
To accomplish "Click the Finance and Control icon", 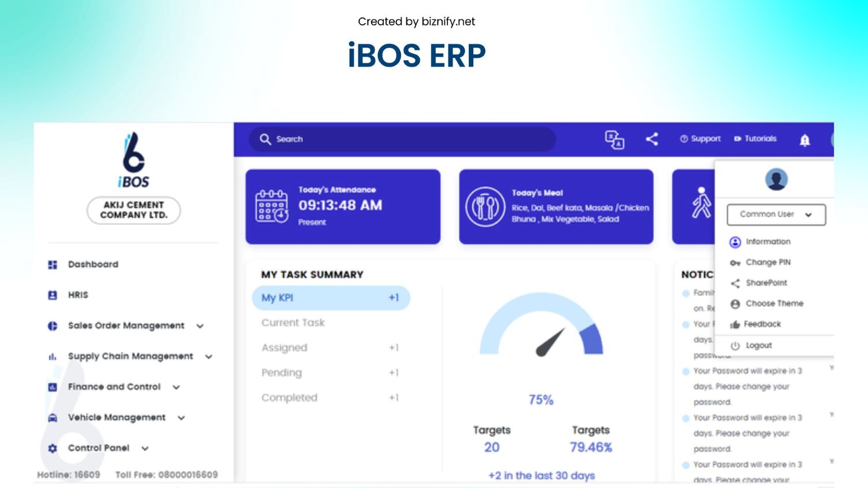I will [x=53, y=387].
